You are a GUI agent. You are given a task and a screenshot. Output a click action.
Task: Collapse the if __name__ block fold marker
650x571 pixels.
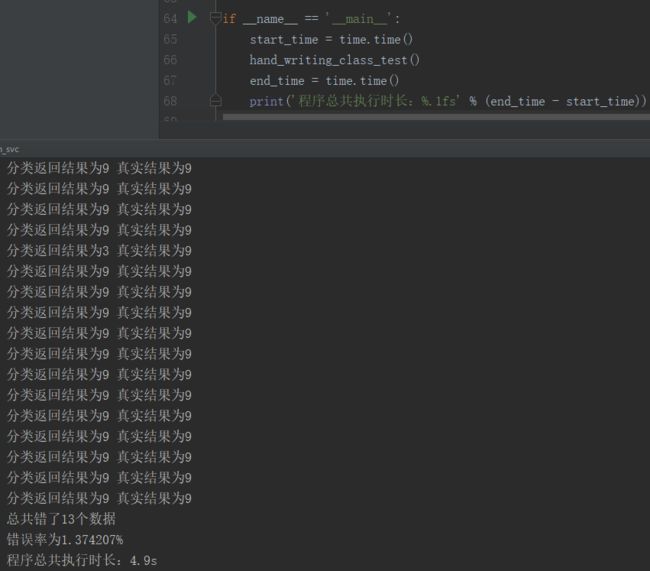pos(215,18)
